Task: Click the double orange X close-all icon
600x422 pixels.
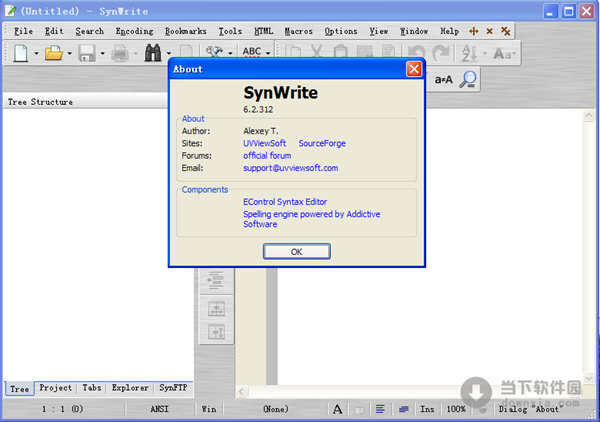Action: coord(505,31)
